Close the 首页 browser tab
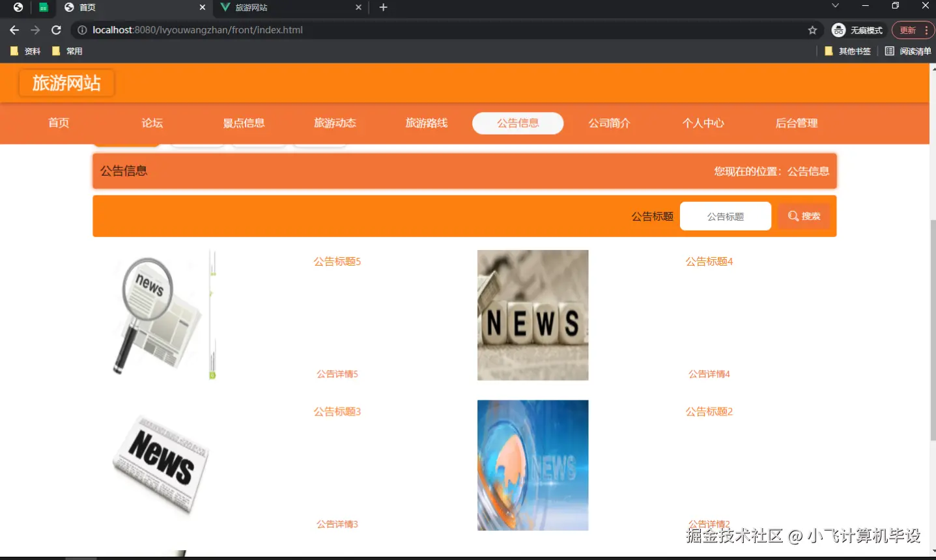 [203, 7]
